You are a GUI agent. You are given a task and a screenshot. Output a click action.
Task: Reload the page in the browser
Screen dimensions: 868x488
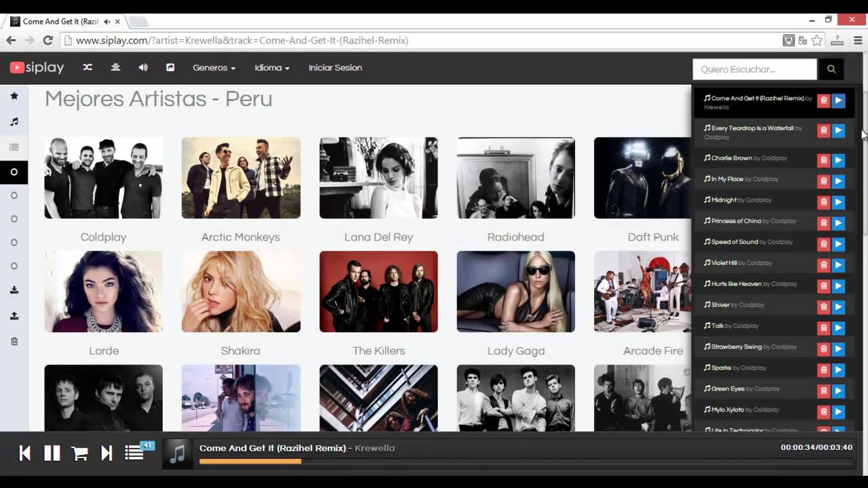click(47, 41)
